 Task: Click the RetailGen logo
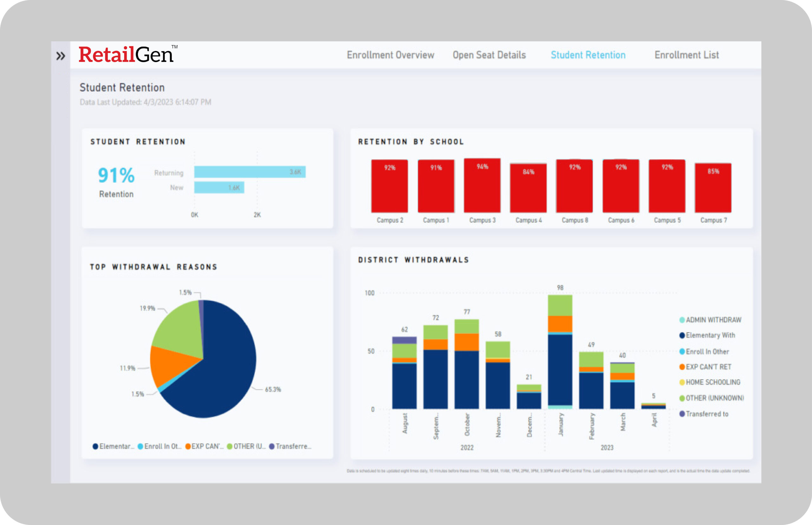tap(126, 55)
